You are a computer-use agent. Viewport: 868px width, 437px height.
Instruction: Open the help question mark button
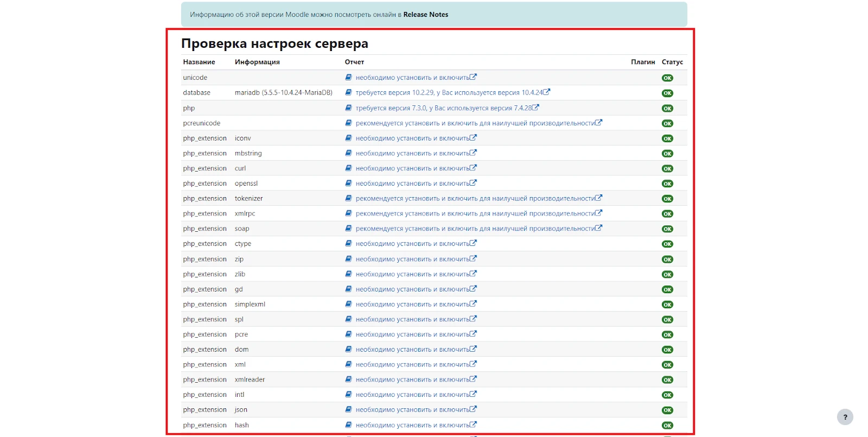click(x=845, y=417)
